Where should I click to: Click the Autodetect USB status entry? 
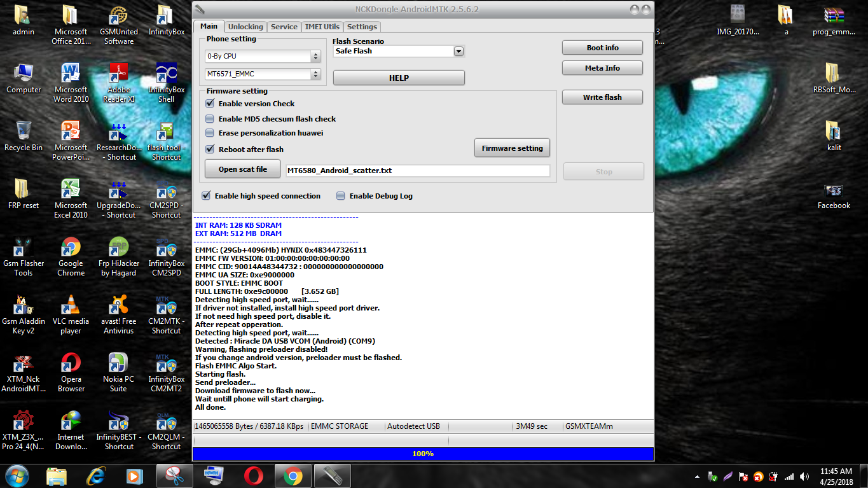(413, 426)
